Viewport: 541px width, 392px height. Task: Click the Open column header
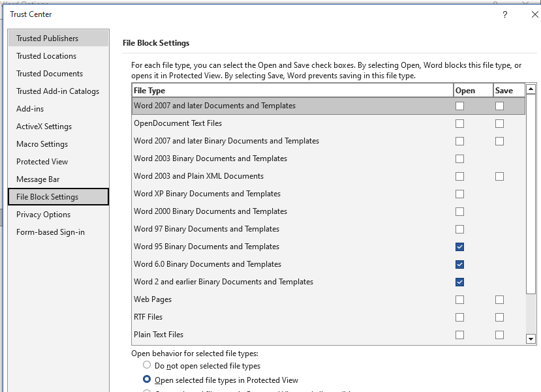click(x=473, y=90)
